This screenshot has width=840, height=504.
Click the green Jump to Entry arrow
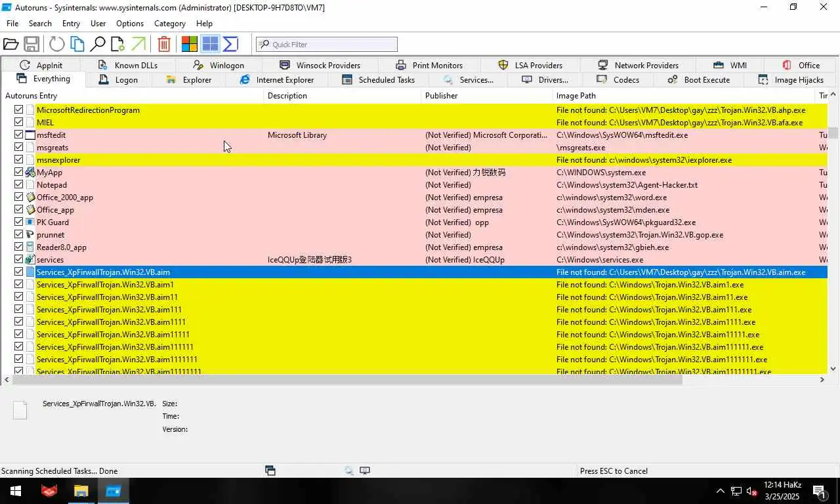[138, 44]
